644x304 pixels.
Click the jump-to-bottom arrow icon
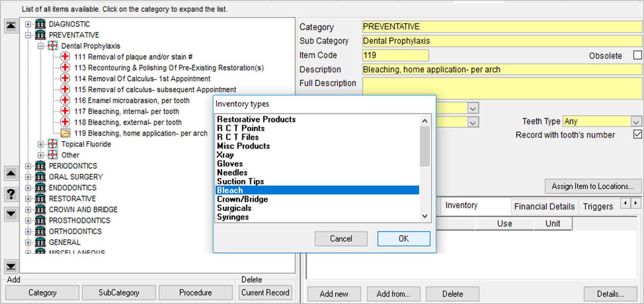coord(11,266)
